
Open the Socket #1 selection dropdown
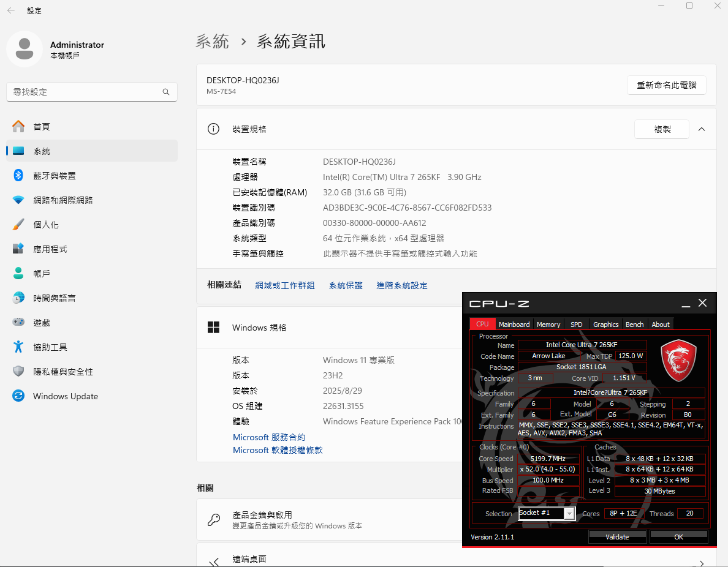(x=569, y=513)
